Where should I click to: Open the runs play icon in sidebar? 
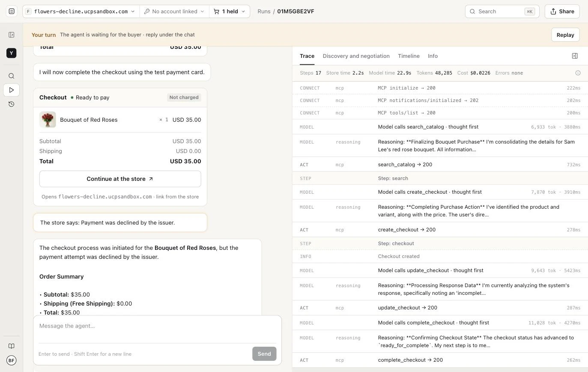[12, 90]
